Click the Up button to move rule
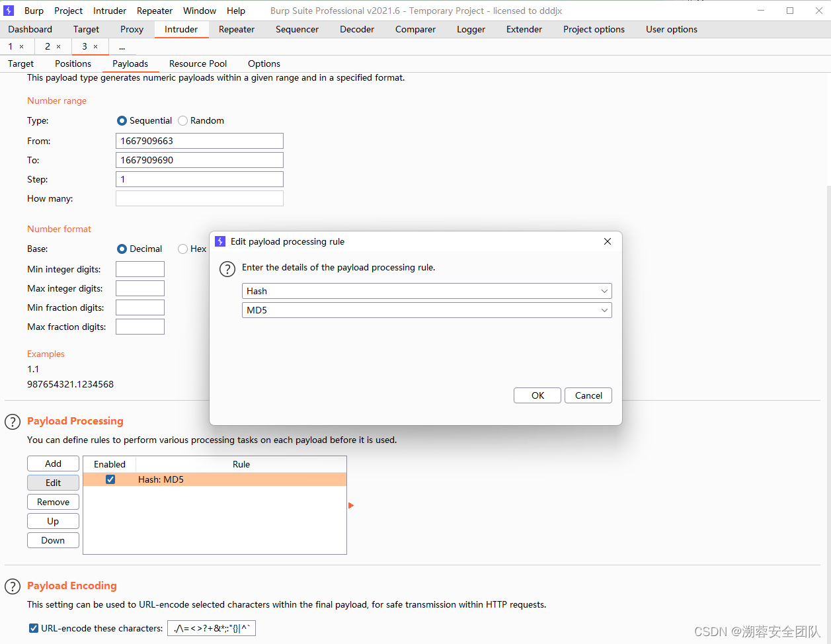 tap(53, 521)
